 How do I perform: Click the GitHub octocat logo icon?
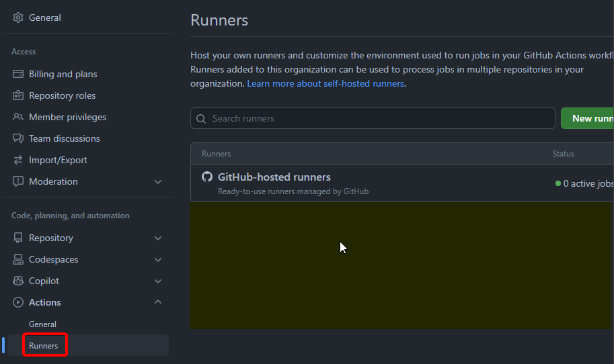click(x=207, y=177)
